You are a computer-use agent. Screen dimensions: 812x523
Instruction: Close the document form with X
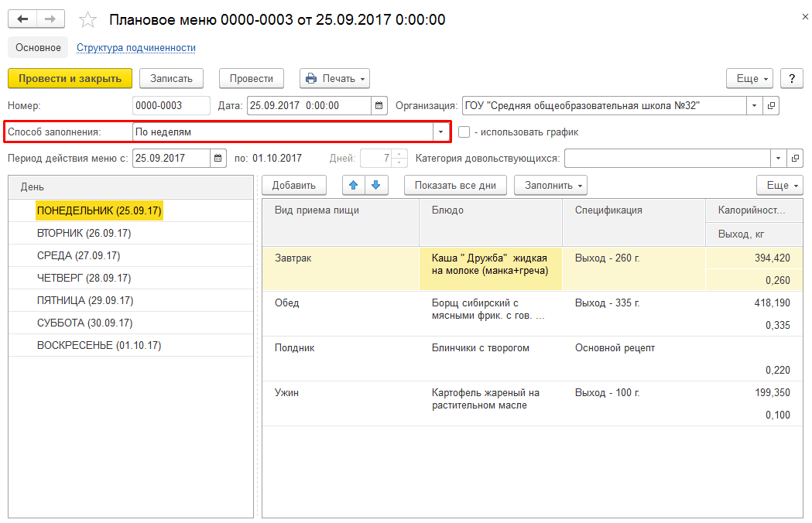click(805, 16)
